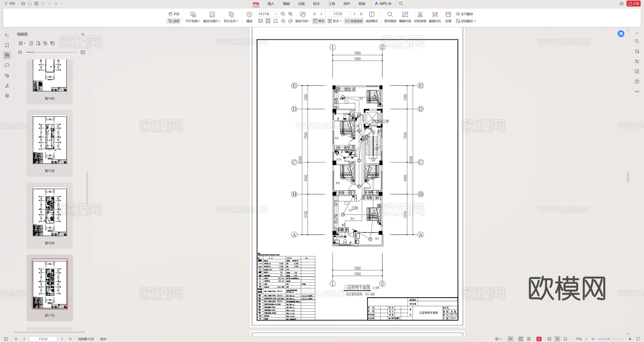Close the 缩略图 thumbnail panel
The width and height of the screenshot is (644, 342).
(83, 34)
